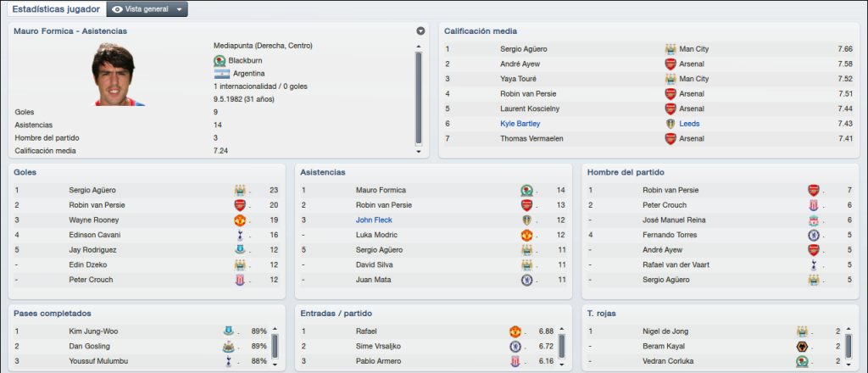Click the player profile panel scrollbar
Image resolution: width=868 pixels, height=373 pixels.
click(419, 98)
